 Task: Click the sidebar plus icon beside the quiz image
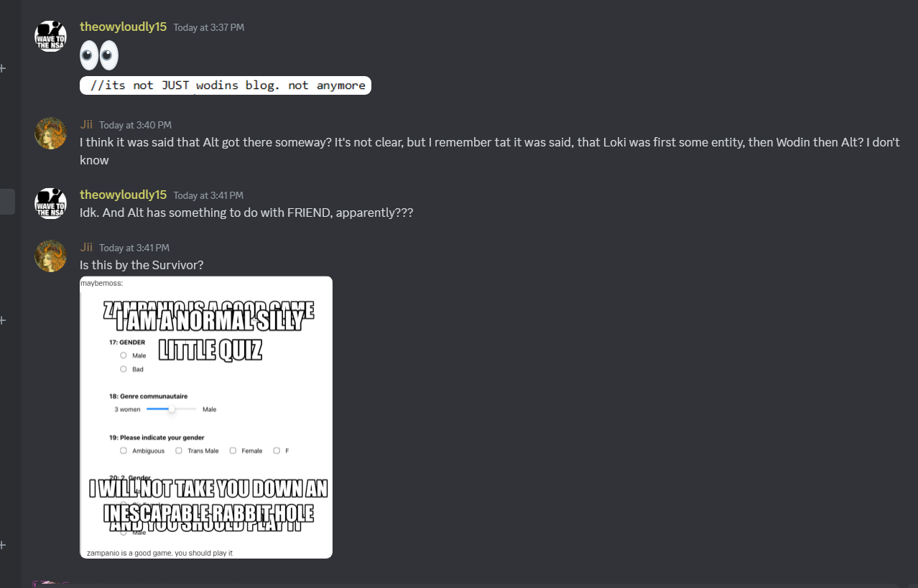[2, 319]
